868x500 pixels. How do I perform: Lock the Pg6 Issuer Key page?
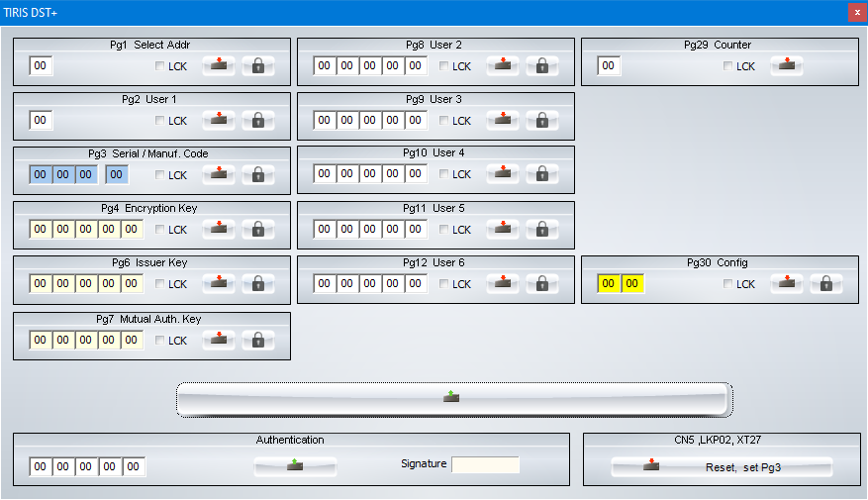[258, 283]
